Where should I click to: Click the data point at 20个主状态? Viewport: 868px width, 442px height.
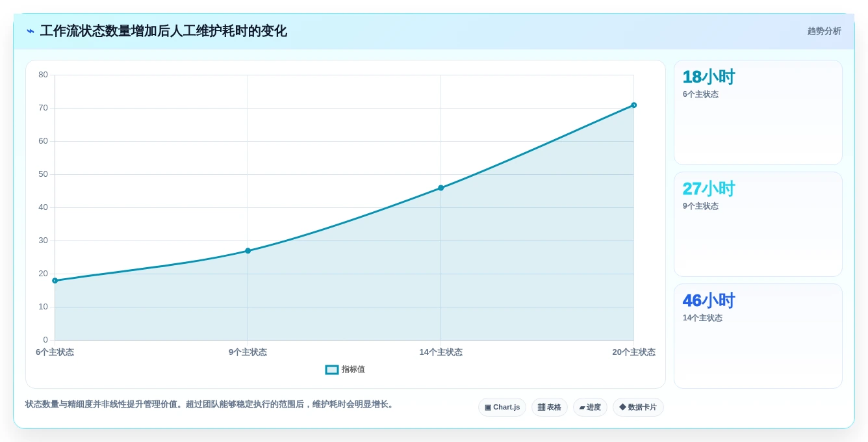click(633, 105)
